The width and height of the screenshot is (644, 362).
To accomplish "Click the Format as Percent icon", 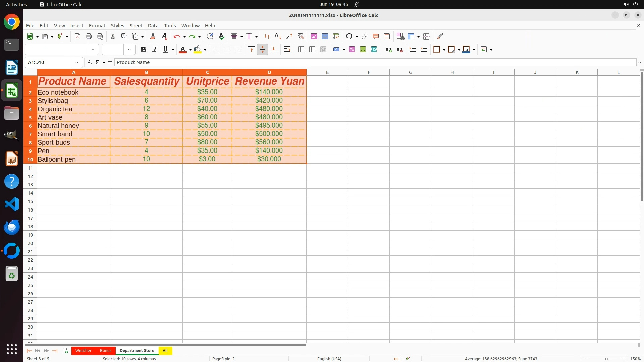I will tap(352, 49).
